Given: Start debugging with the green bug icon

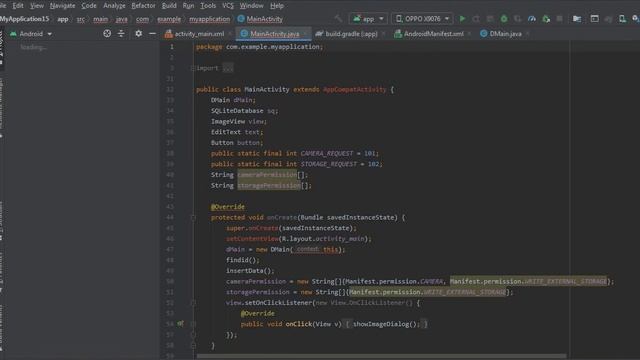Looking at the screenshot, I should pos(504,19).
